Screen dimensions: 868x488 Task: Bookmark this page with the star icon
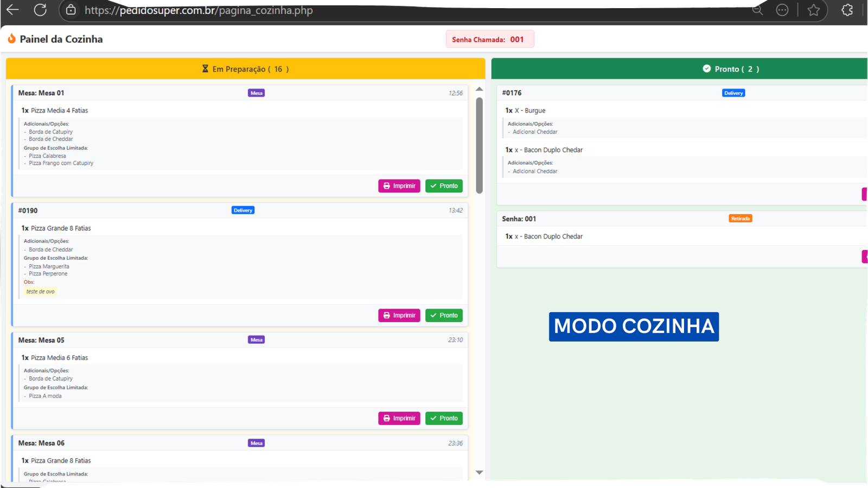tap(813, 10)
